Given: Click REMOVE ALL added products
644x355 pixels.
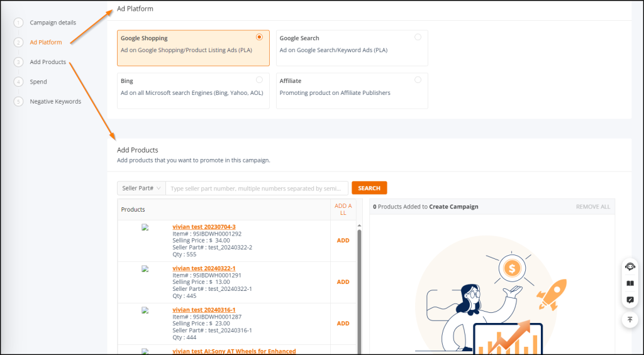Looking at the screenshot, I should pyautogui.click(x=592, y=207).
